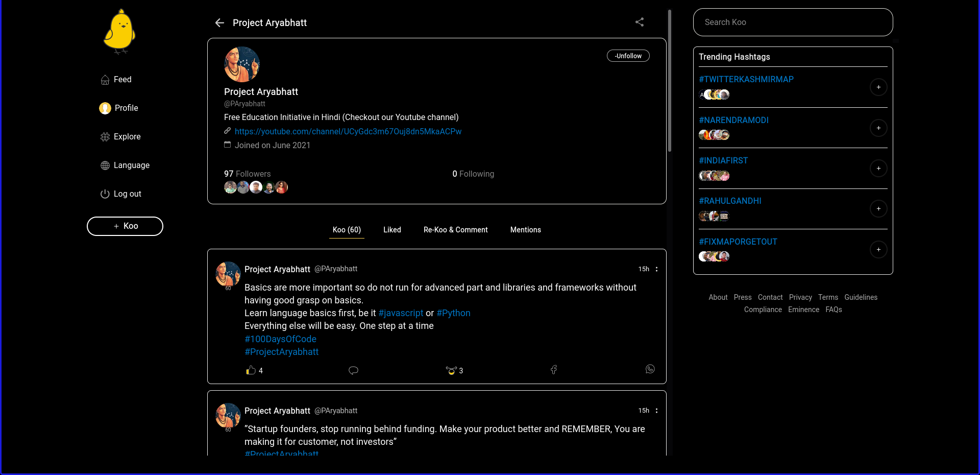Share first koo via WhatsApp
980x475 pixels.
[650, 369]
